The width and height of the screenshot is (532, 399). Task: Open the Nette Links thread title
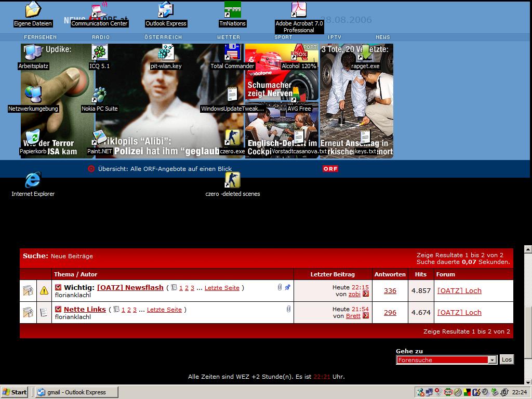pyautogui.click(x=85, y=309)
